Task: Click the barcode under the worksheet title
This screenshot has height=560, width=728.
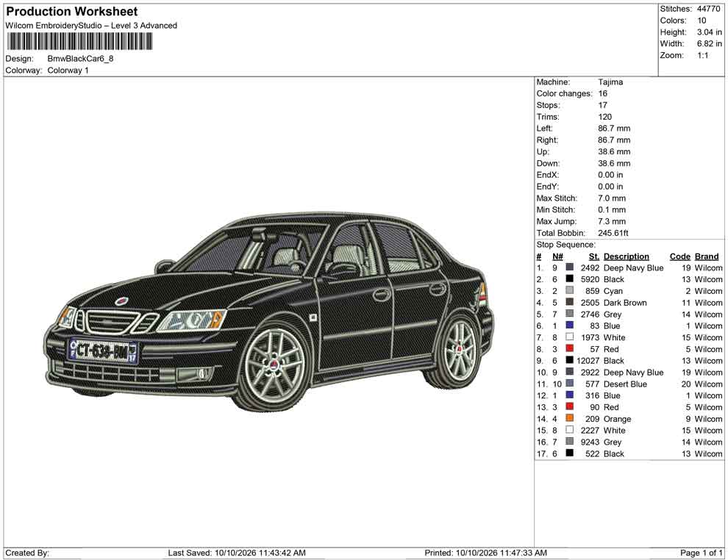Action: 79,41
